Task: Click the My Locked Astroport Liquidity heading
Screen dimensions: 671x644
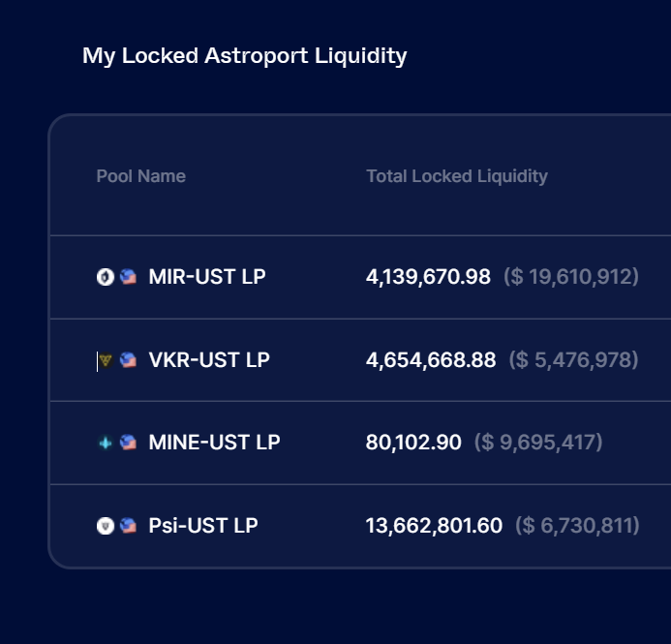Action: 244,56
